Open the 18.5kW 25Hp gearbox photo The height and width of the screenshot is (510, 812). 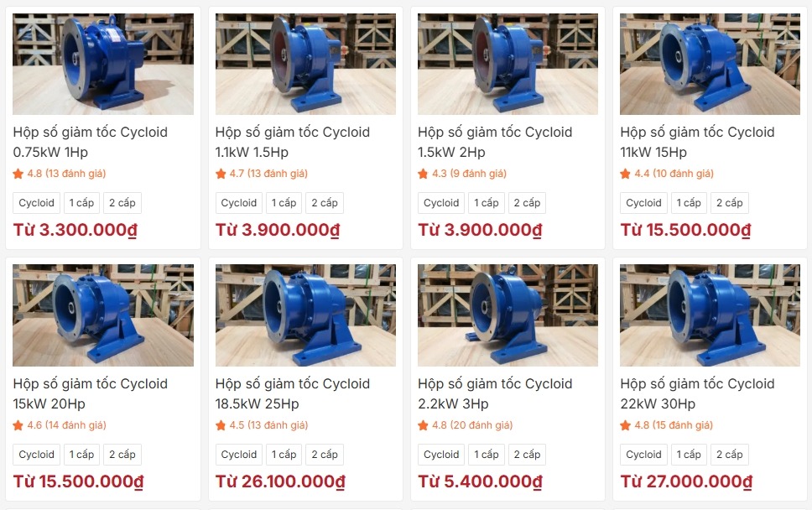coord(305,315)
